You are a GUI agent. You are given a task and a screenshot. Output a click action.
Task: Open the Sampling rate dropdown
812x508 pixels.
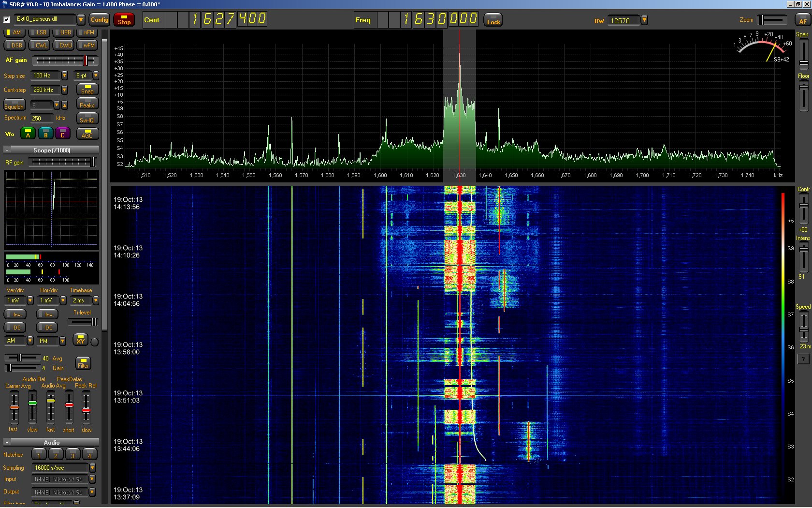(92, 468)
